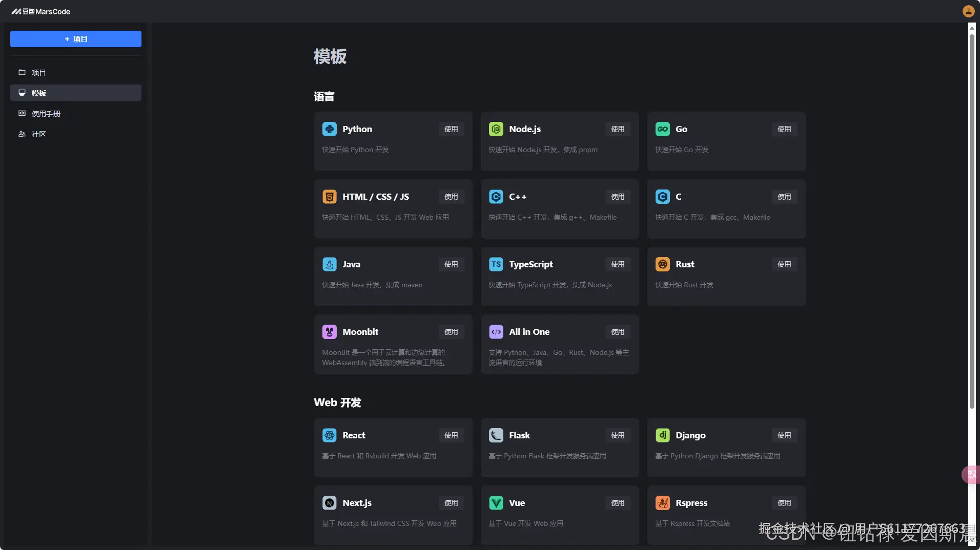Use the React template

click(451, 435)
